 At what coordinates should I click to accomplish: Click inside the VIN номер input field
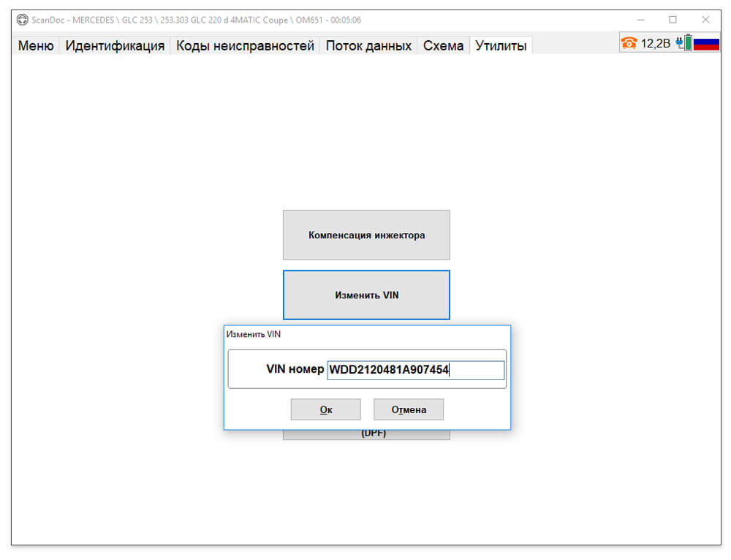415,370
